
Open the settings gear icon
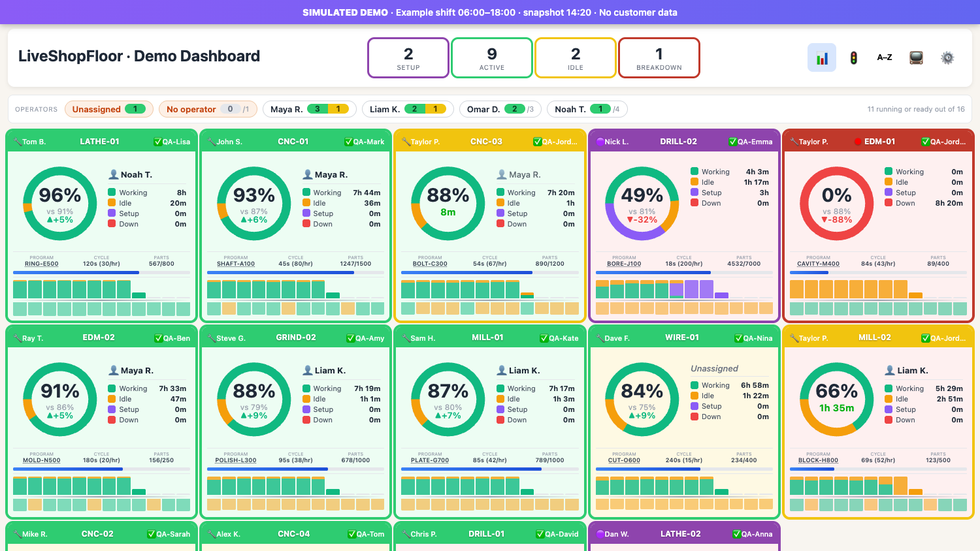(x=947, y=57)
